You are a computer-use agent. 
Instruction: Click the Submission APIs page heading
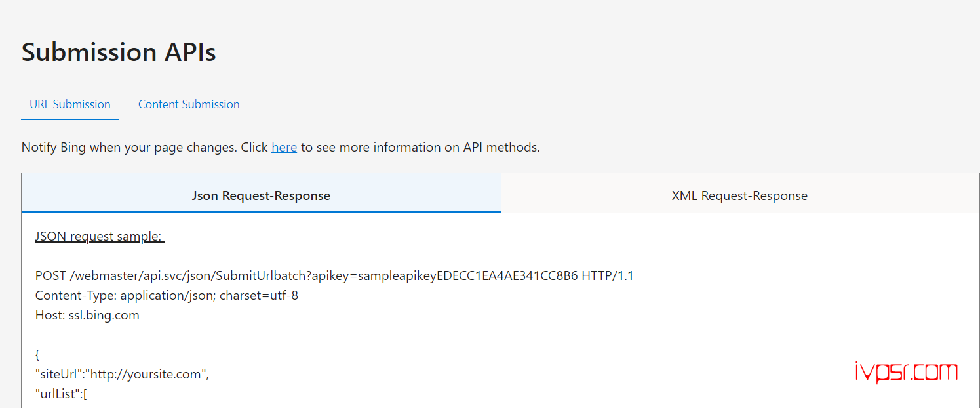pyautogui.click(x=119, y=52)
